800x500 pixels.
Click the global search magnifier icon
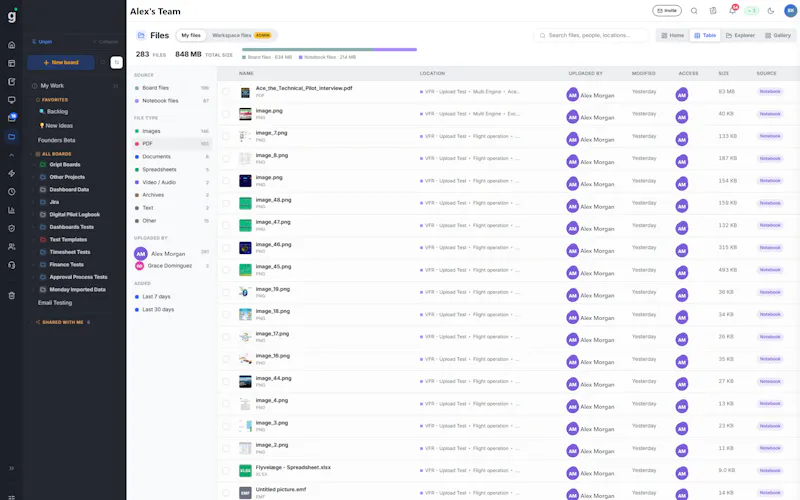coord(694,11)
